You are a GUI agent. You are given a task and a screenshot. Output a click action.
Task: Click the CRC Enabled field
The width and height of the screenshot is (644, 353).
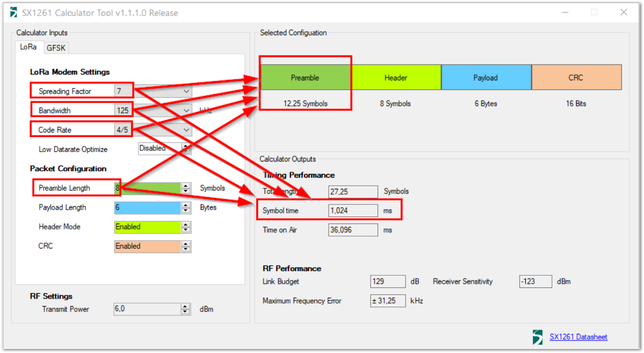148,246
